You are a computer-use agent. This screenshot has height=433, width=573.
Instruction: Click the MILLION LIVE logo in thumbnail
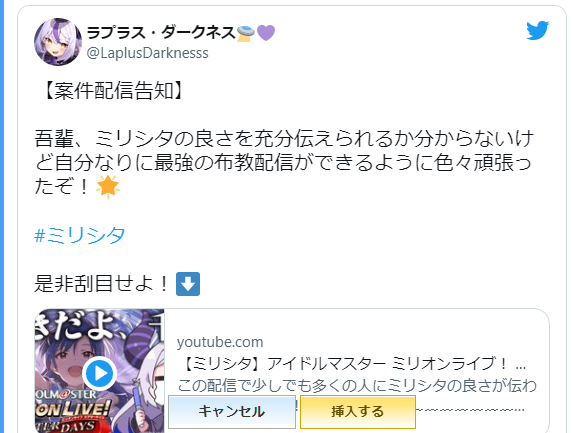click(x=72, y=411)
